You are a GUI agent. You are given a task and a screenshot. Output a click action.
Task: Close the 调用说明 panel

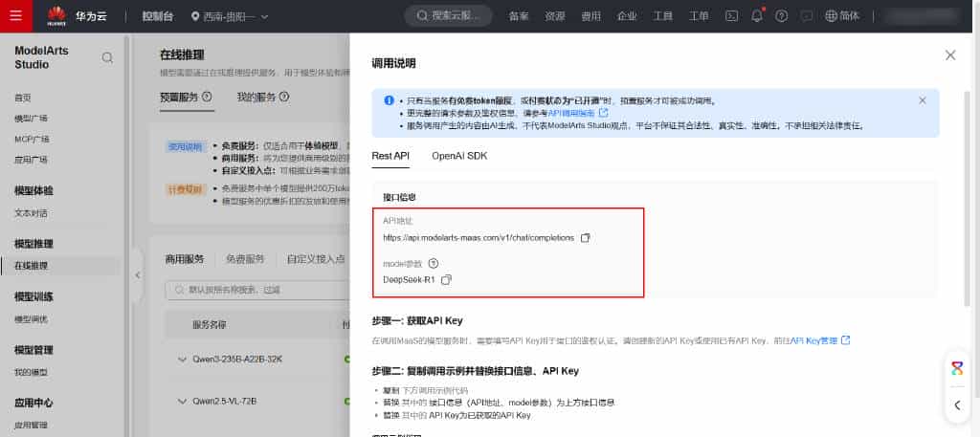pos(950,55)
